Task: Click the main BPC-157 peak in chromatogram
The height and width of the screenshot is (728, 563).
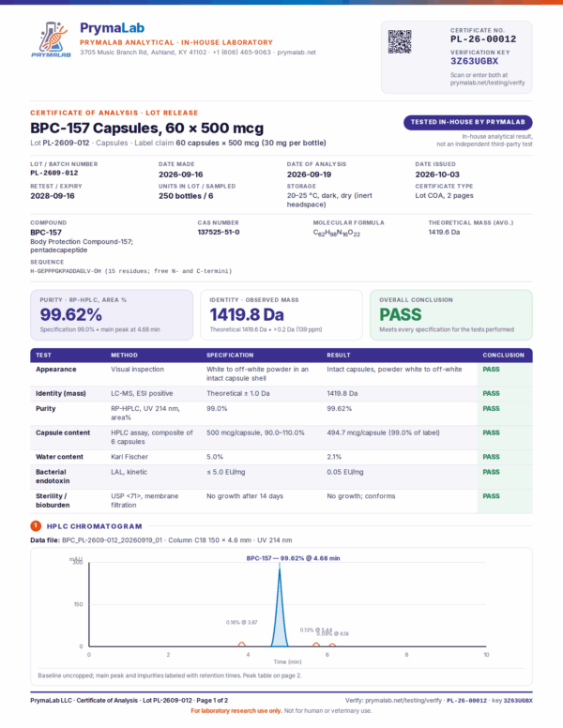Action: 280,608
